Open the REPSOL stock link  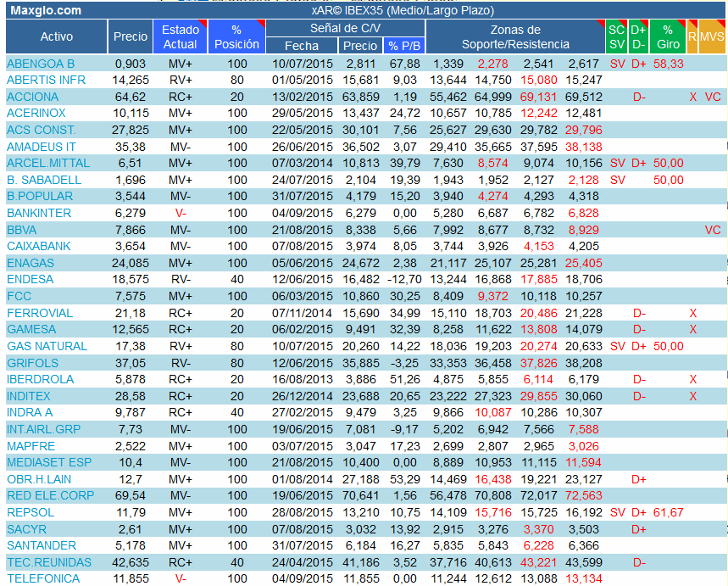31,512
